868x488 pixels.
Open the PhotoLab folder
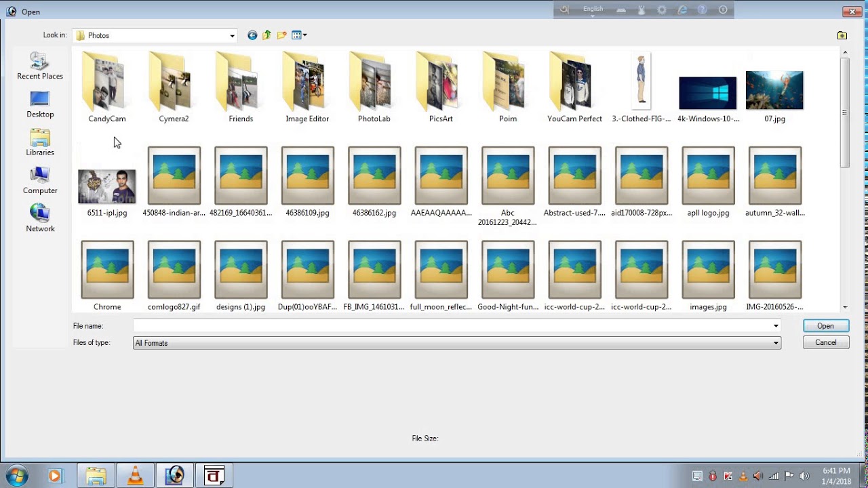pos(374,87)
